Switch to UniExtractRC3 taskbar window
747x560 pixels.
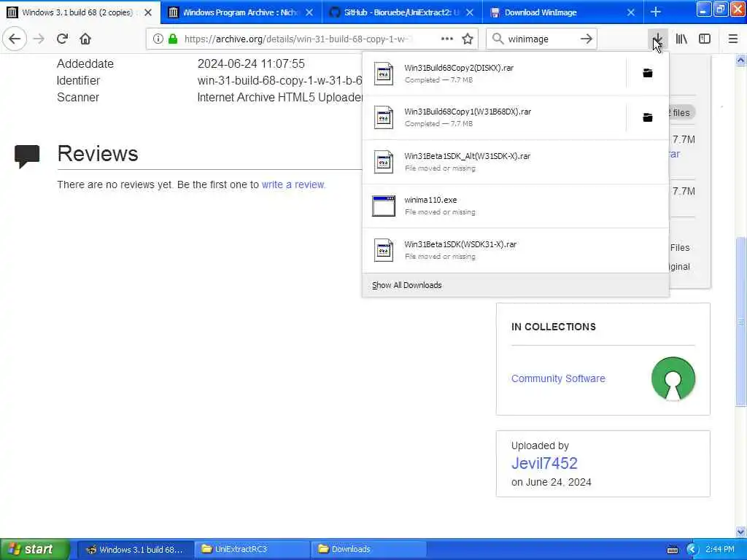point(252,549)
